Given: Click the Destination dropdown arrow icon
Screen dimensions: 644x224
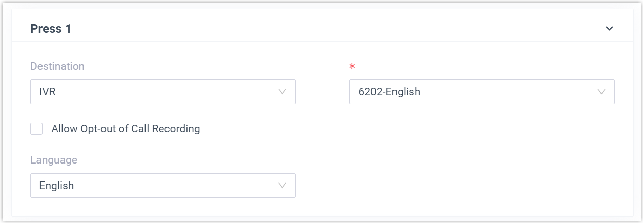Looking at the screenshot, I should (x=282, y=92).
